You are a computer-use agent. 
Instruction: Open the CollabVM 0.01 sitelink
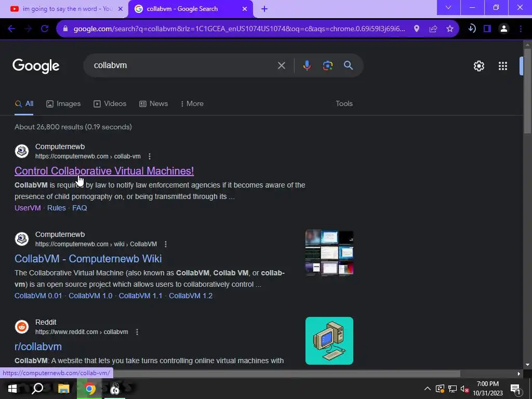pos(38,296)
